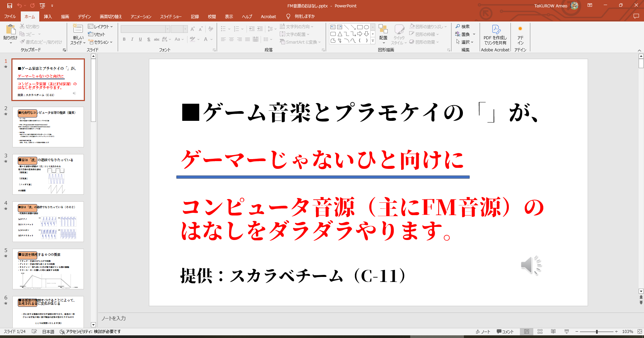
Task: Click the Add-ins (アドイン) icon
Action: 520,35
